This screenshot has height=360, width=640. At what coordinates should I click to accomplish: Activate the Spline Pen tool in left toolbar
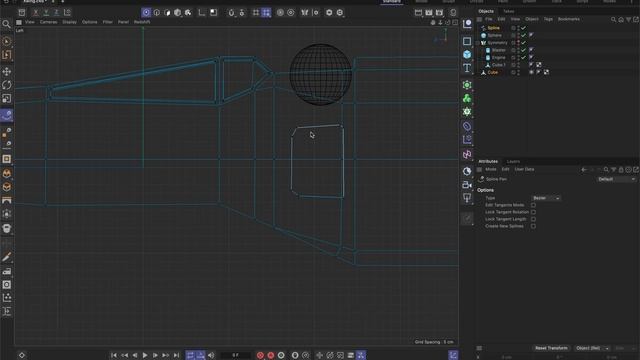click(x=7, y=115)
